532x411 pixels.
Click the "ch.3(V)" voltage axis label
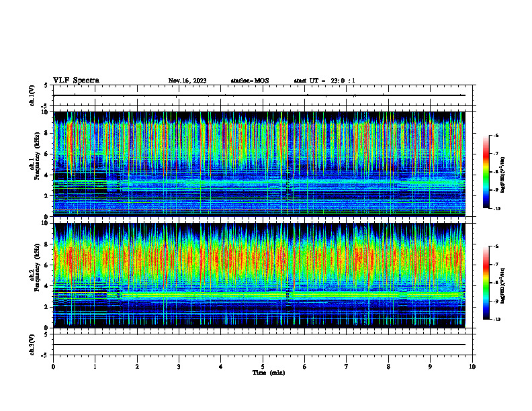[x=32, y=345]
